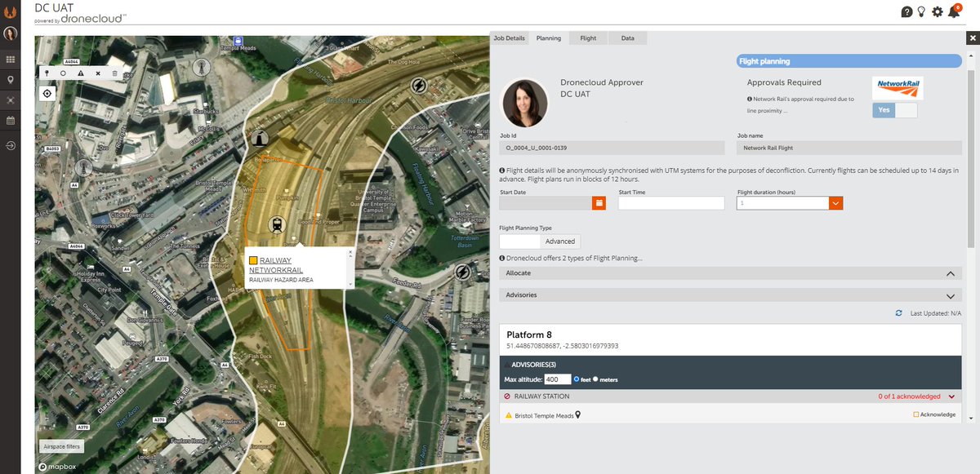
Task: Select the hazard warning triangle tool
Action: 81,73
